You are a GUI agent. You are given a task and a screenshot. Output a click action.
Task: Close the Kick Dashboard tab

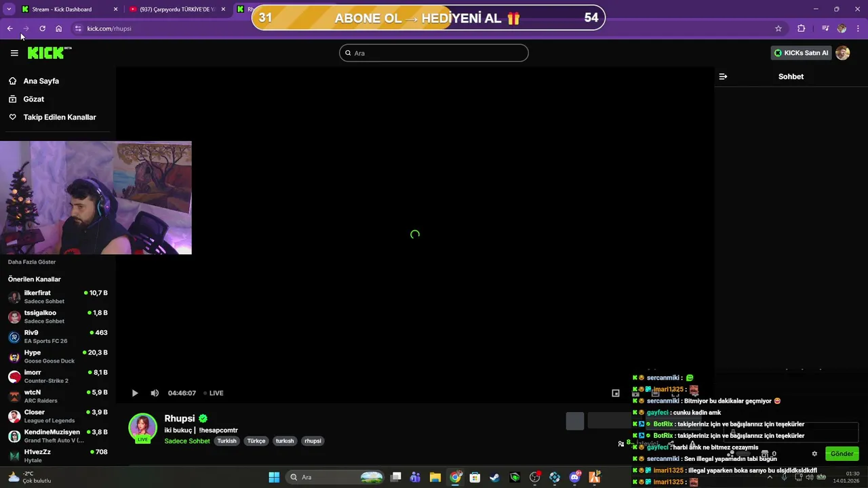115,9
